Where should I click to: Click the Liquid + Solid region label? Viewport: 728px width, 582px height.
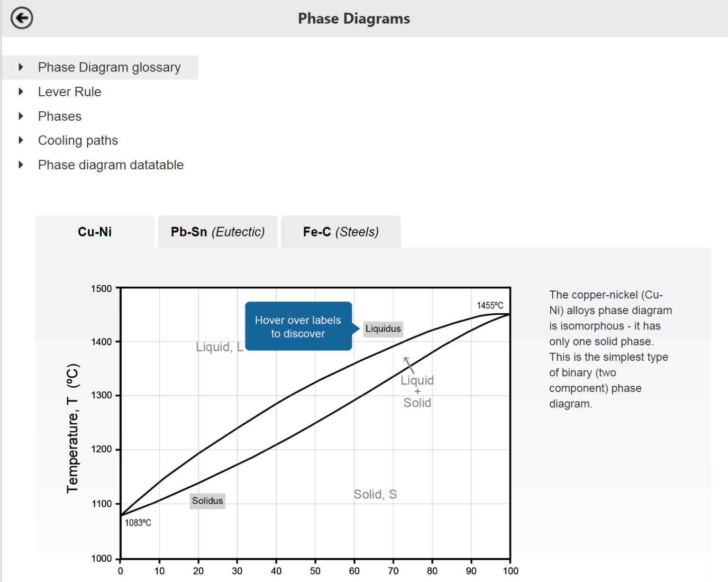coord(417,391)
